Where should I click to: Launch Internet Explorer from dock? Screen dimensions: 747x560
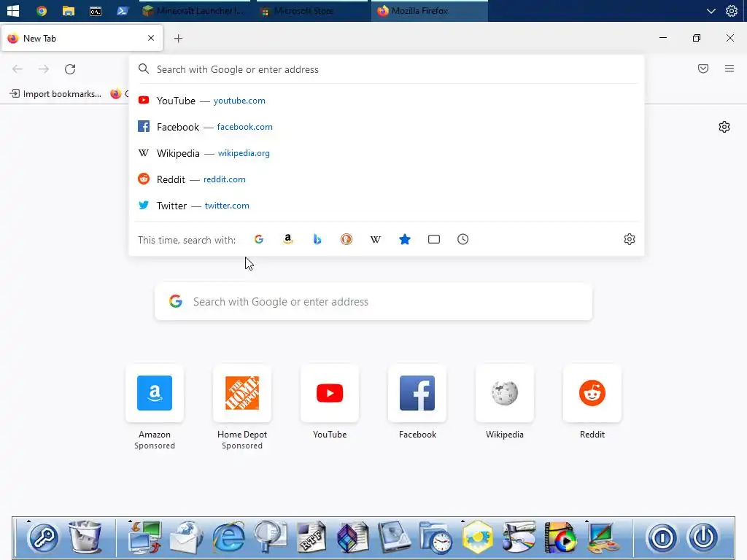pos(228,537)
